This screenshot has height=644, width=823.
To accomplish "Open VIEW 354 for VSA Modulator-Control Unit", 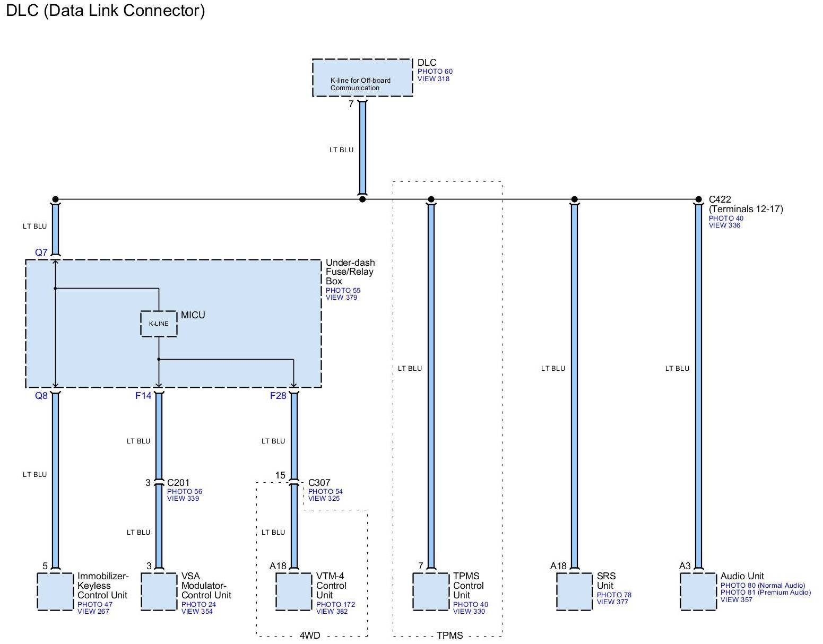I will click(197, 612).
